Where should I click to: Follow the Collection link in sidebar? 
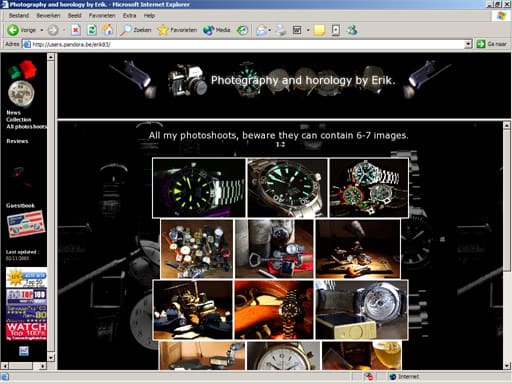[x=19, y=119]
